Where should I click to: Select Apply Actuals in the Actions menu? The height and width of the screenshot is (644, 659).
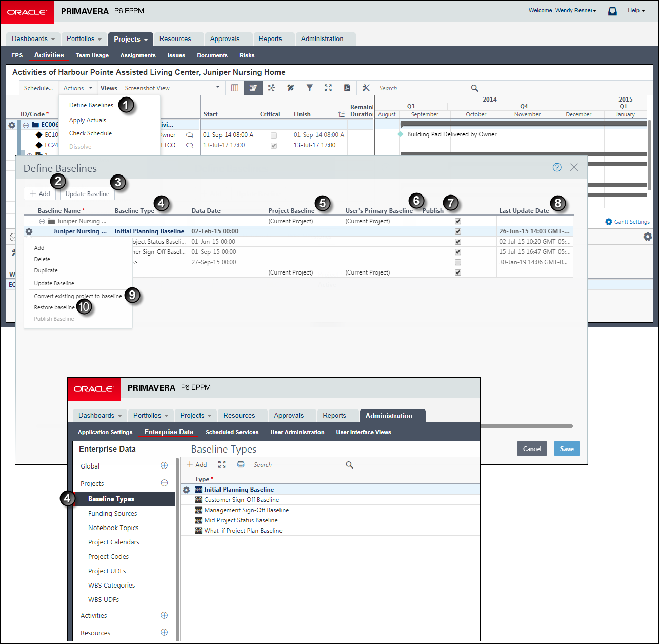pos(88,120)
